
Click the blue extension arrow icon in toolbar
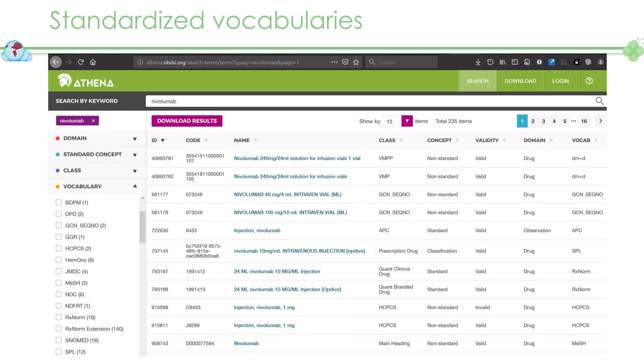(552, 62)
